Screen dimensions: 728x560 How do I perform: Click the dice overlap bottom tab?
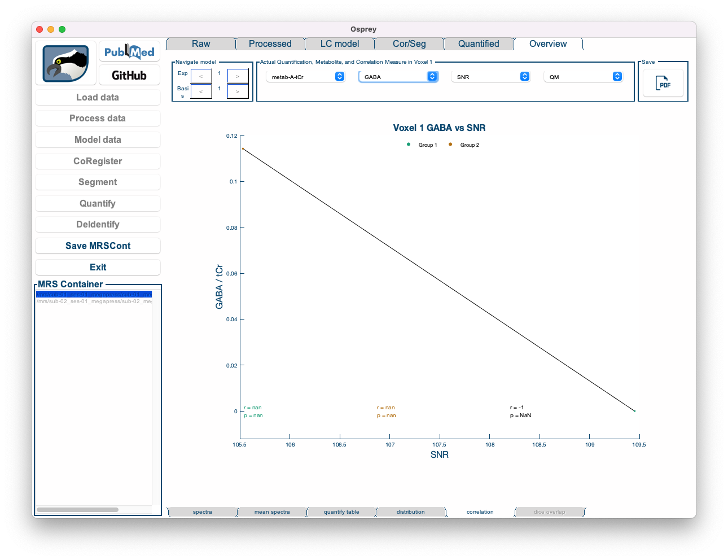[x=550, y=512]
